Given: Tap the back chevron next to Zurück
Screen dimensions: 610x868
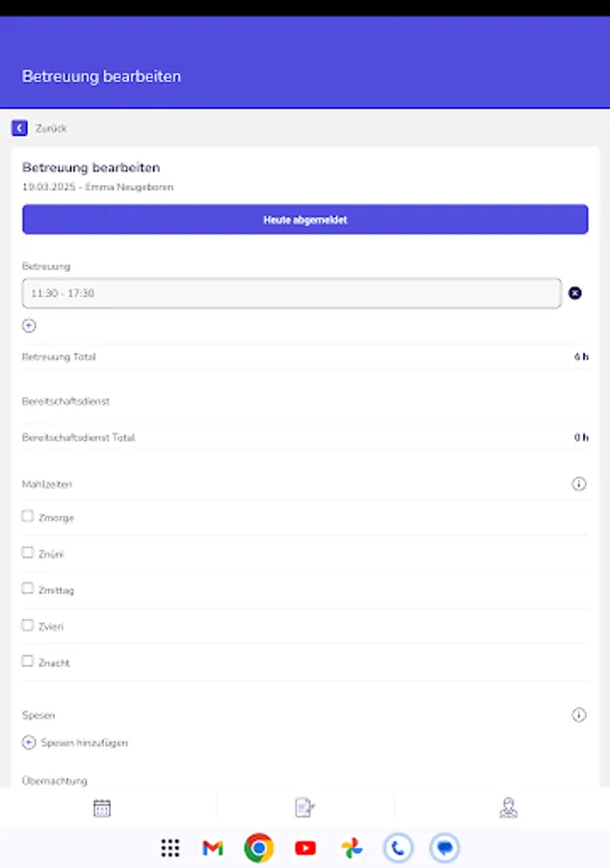Looking at the screenshot, I should pyautogui.click(x=19, y=127).
